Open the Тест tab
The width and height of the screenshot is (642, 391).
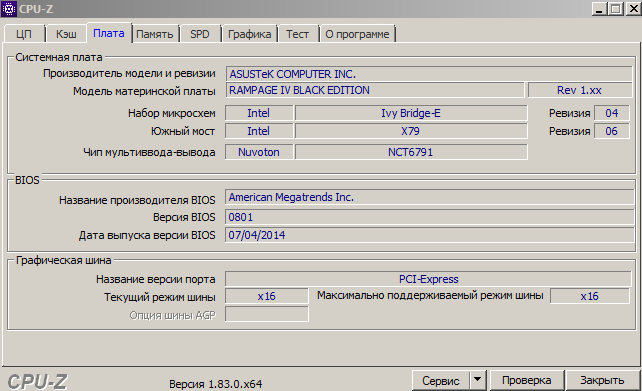click(298, 34)
